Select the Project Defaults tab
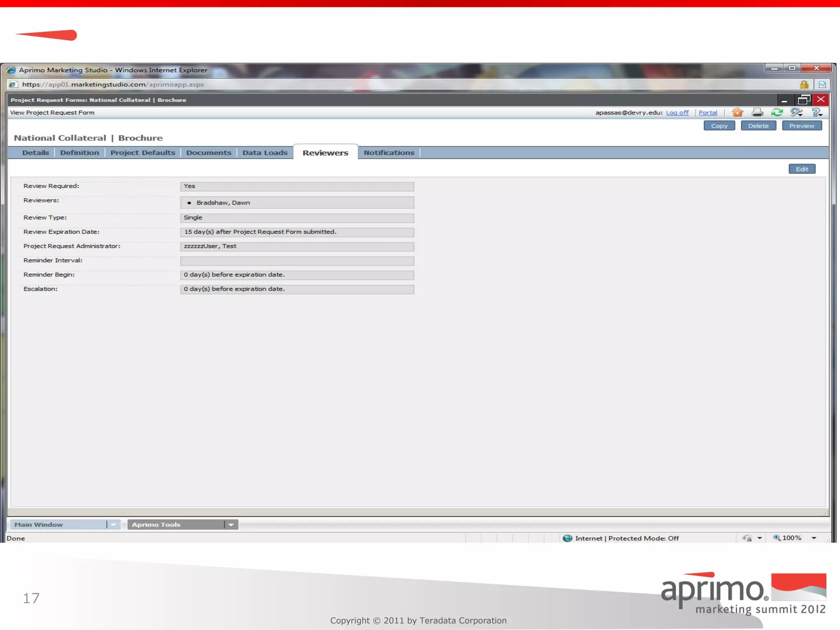 click(143, 153)
